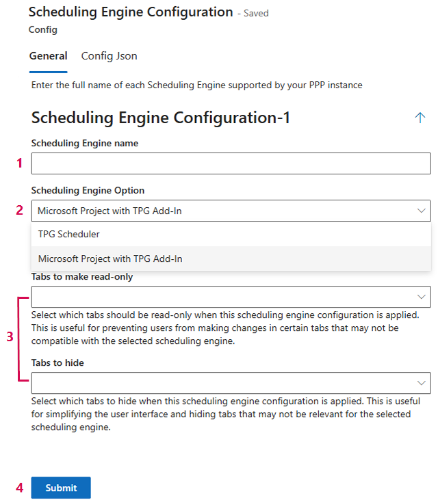Click the Scheduling Engine Configuration page title
Screen dimensions: 438x504
[131, 12]
